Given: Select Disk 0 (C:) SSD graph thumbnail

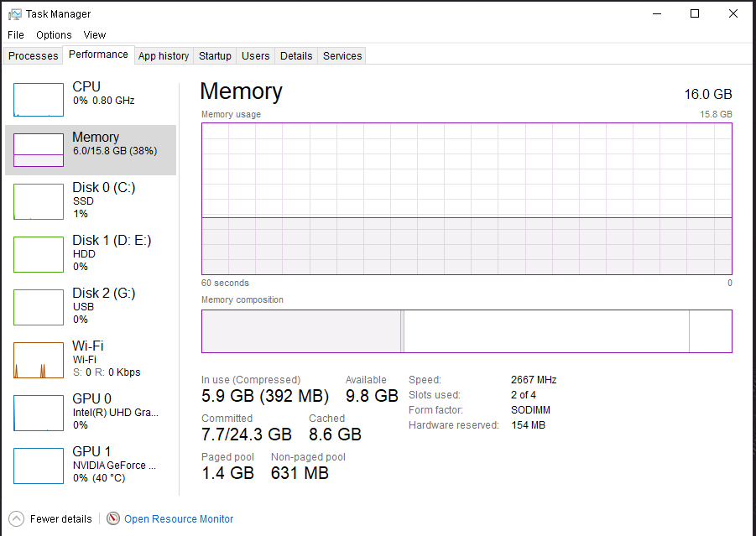Looking at the screenshot, I should (x=39, y=201).
